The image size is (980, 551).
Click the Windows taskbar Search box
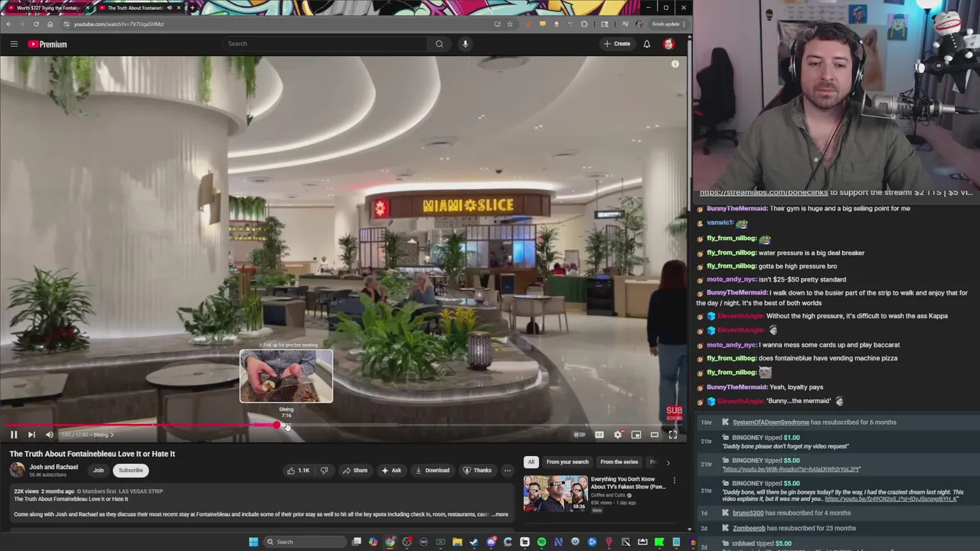point(305,542)
